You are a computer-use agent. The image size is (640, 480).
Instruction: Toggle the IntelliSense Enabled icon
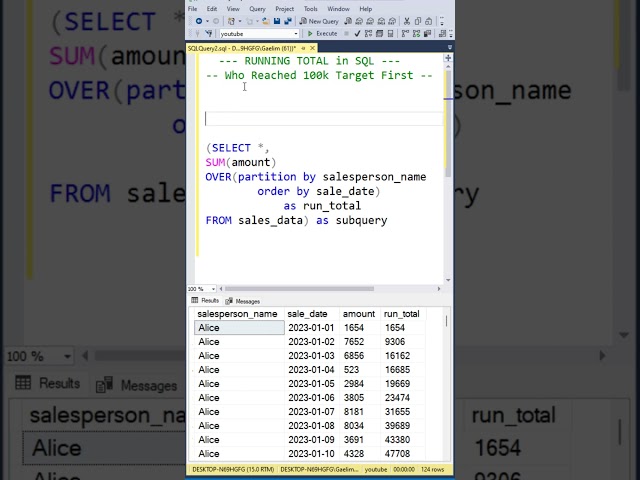tap(390, 33)
